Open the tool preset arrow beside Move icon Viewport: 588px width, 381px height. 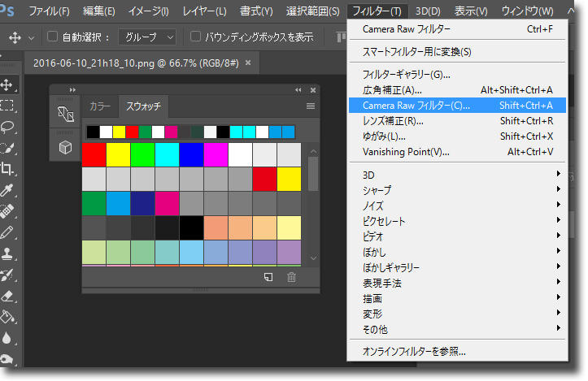tap(31, 38)
